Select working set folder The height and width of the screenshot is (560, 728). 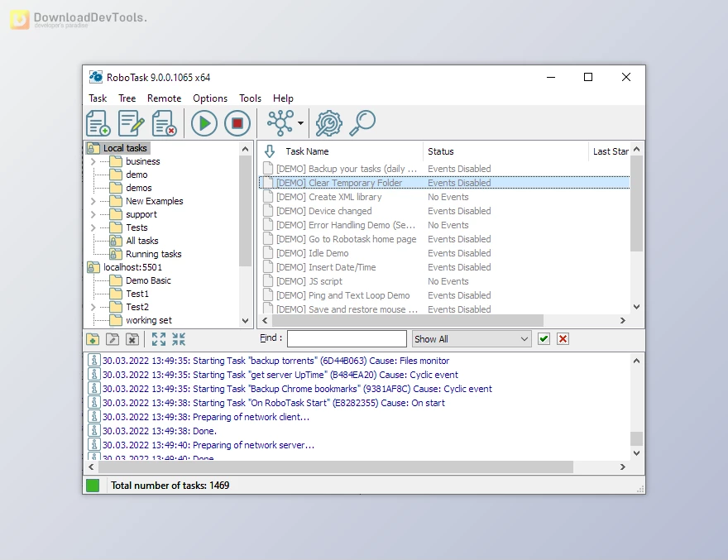149,320
